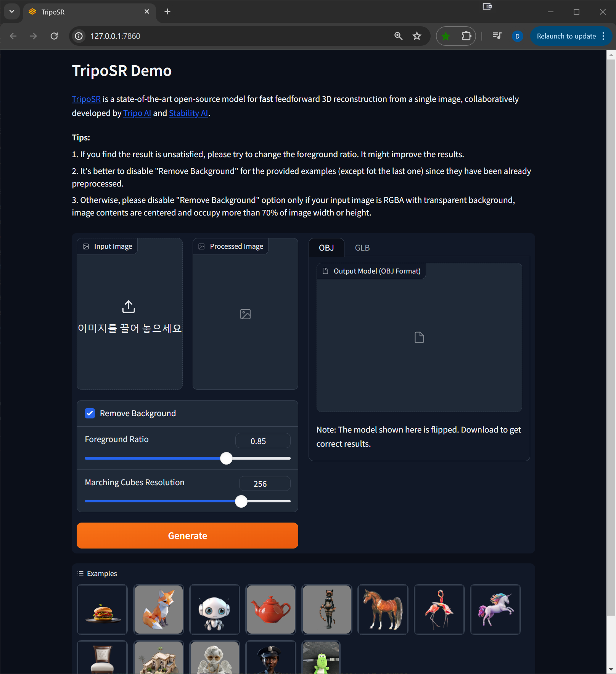Open the browser tab search chevron
This screenshot has width=616, height=674.
[11, 11]
